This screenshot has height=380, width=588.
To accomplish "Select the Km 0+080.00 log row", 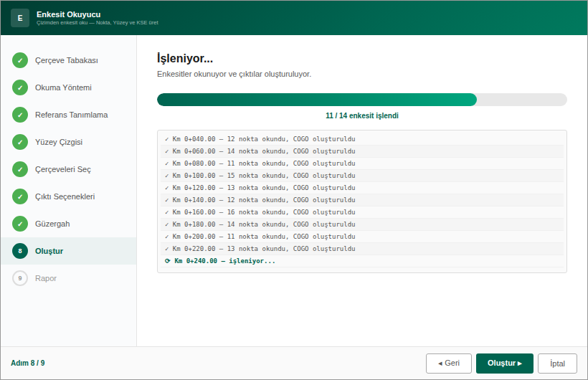I will pos(362,163).
